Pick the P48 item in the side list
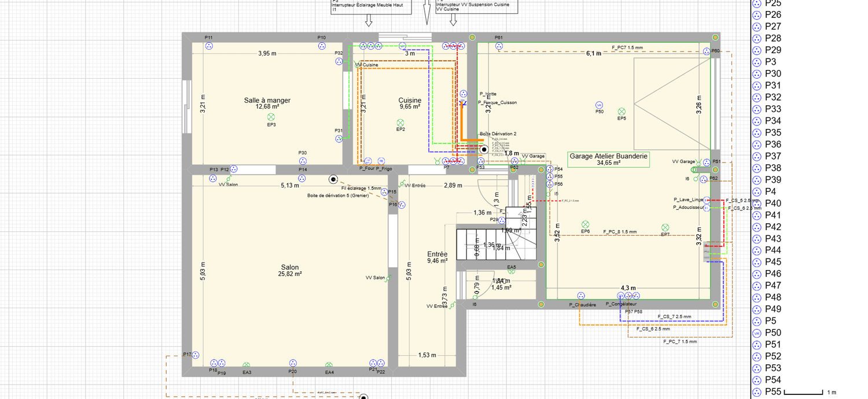The width and height of the screenshot is (868, 399). (x=773, y=297)
